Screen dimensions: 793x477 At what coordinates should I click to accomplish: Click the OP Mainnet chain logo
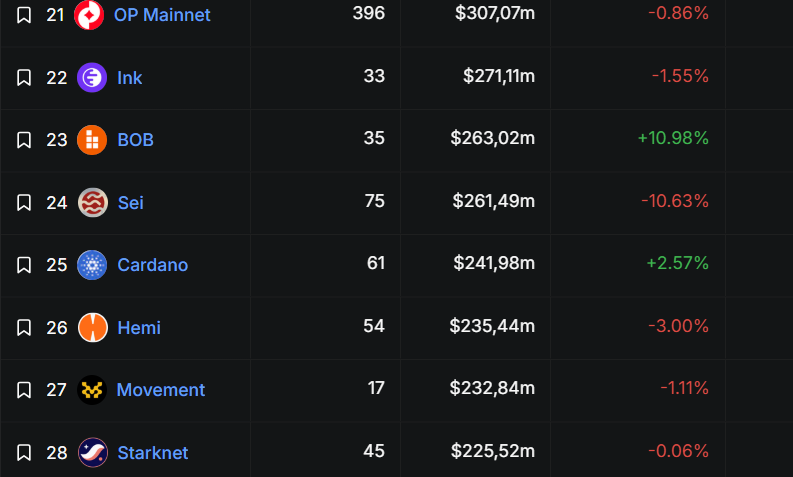click(x=89, y=15)
